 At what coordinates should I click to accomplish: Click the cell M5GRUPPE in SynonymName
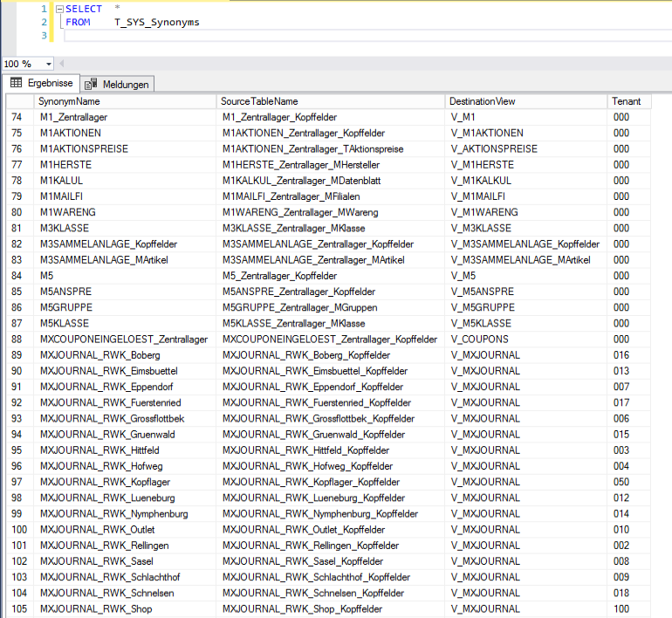(x=125, y=307)
